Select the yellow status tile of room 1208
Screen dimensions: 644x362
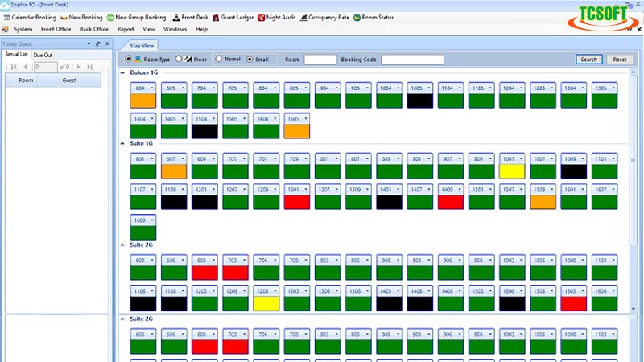pos(266,303)
